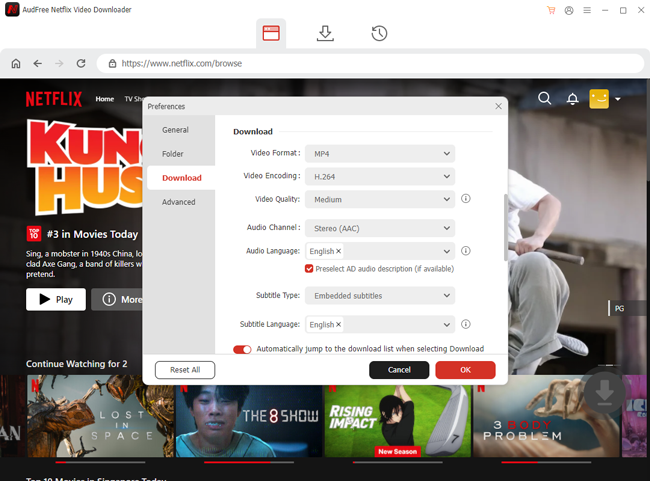Viewport: 650px width, 481px height.
Task: Confirm preferences with OK button
Action: [x=465, y=370]
